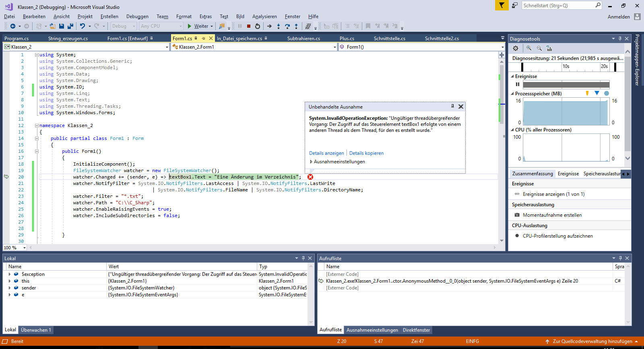Toggle the blue triangle marker in Prozessspeicher
644x349 pixels.
(x=597, y=93)
